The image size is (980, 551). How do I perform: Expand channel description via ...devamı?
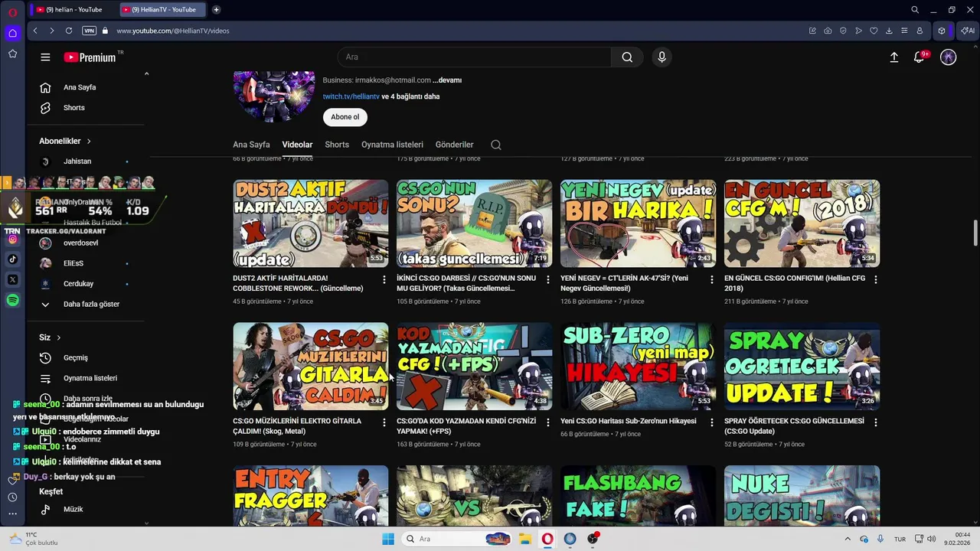click(447, 80)
